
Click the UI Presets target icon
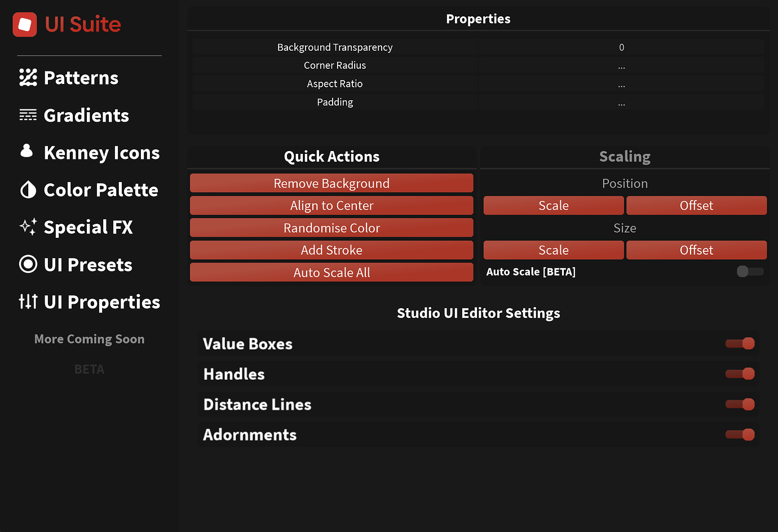pyautogui.click(x=27, y=264)
